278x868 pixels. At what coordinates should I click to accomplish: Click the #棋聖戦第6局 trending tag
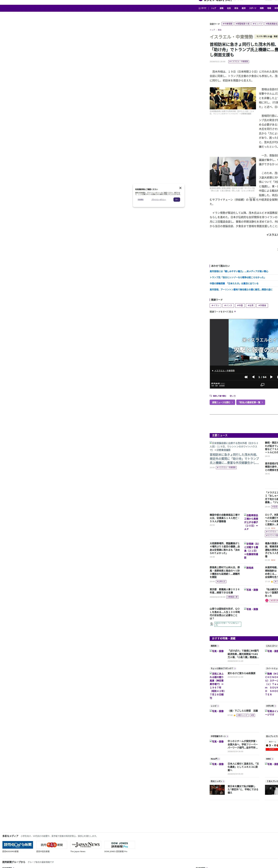click(x=242, y=24)
